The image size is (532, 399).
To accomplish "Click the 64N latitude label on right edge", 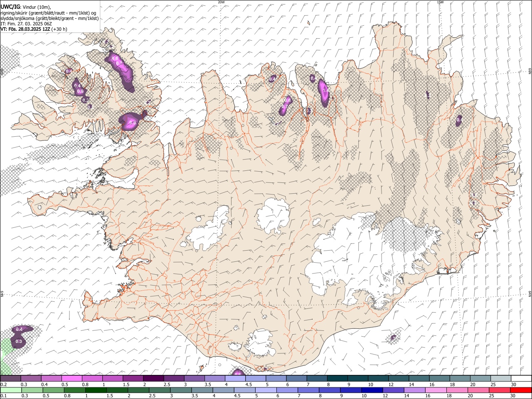I will [530, 293].
